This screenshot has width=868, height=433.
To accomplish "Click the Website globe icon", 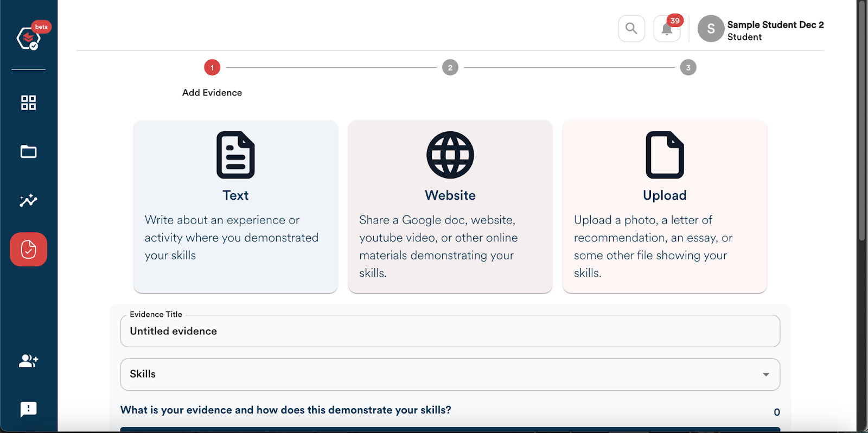I will click(x=450, y=155).
